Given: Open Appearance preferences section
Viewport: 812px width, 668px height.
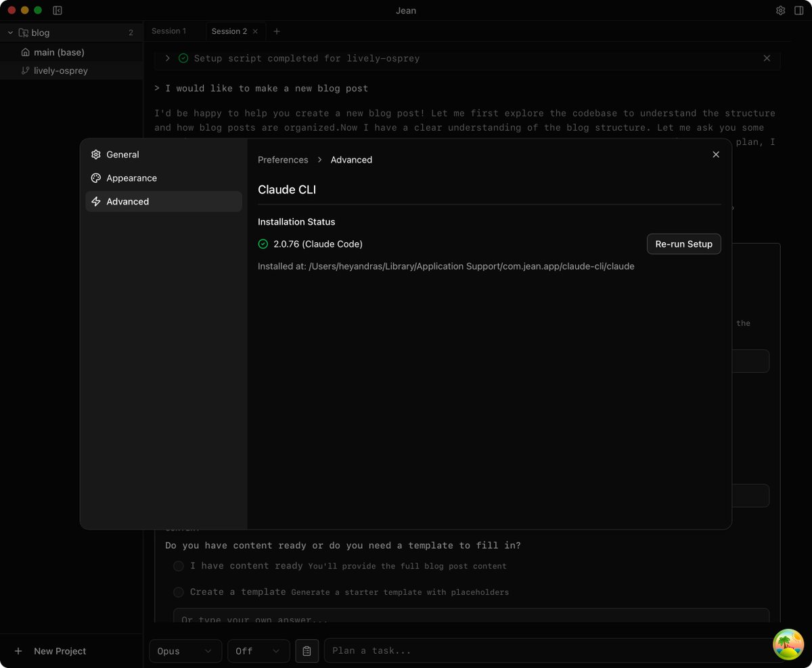Looking at the screenshot, I should click(x=163, y=178).
